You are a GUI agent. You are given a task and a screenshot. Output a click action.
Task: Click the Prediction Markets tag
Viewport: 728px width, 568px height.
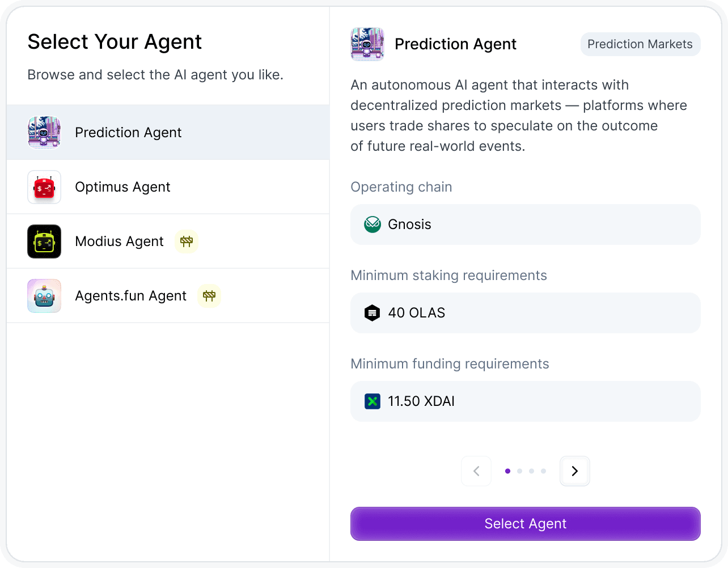640,44
